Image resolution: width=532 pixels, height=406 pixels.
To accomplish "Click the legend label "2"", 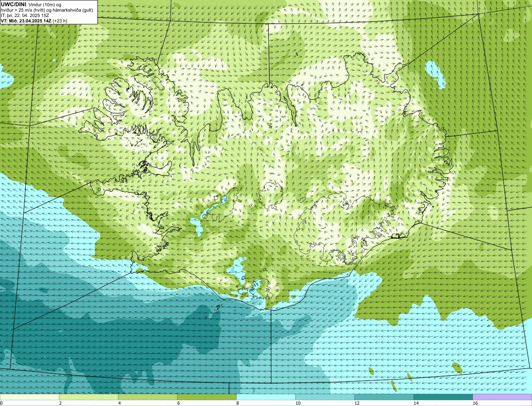I will point(60,403).
